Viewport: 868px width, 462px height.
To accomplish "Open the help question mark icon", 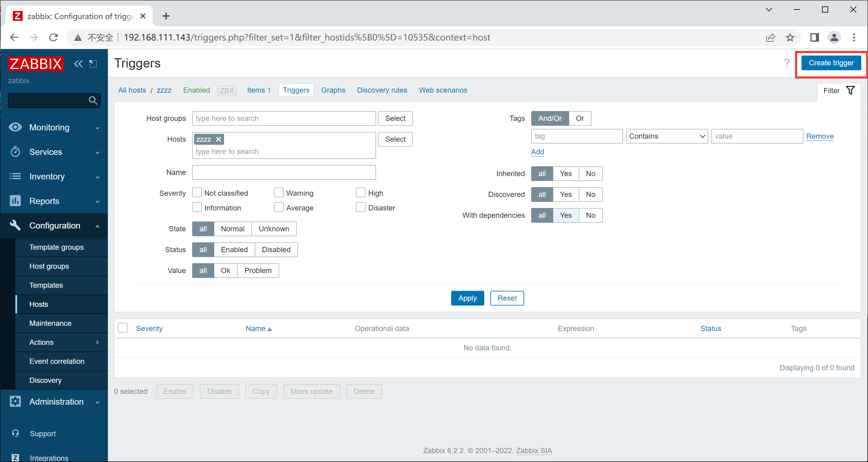I will pos(787,63).
